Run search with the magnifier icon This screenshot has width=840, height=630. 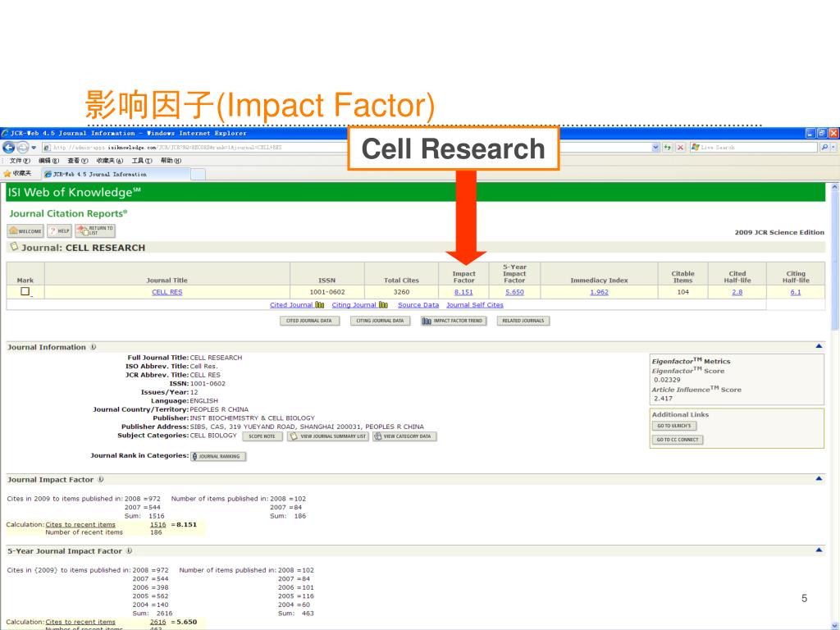point(824,148)
